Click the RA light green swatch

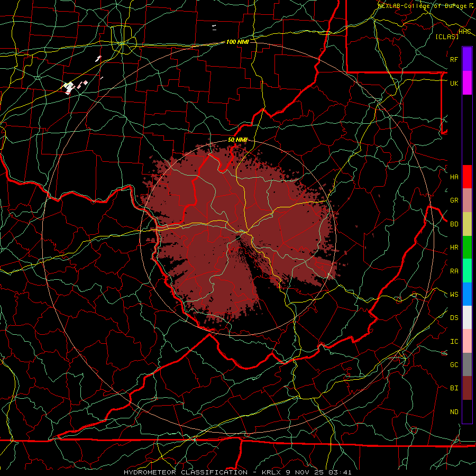point(467,271)
